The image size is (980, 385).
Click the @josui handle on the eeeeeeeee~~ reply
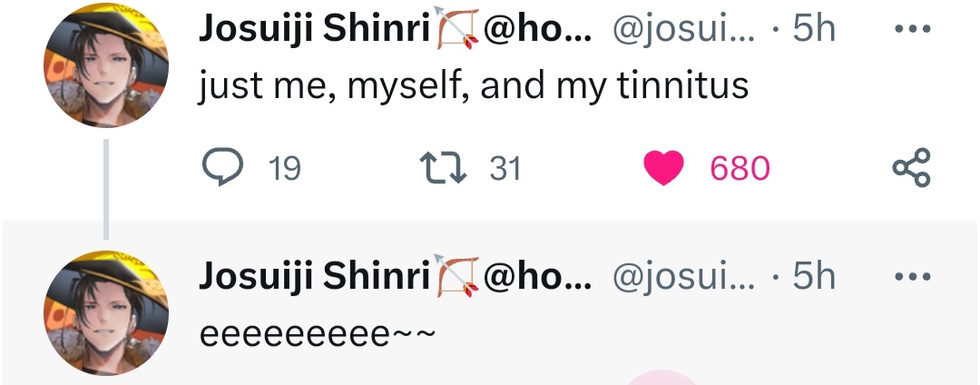[x=683, y=277]
